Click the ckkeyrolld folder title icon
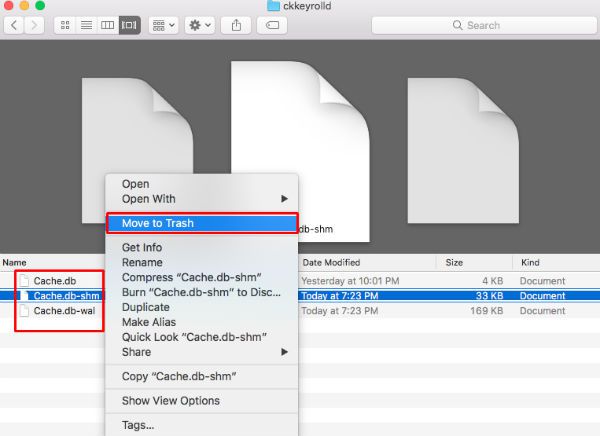This screenshot has width=600, height=436. click(x=273, y=5)
